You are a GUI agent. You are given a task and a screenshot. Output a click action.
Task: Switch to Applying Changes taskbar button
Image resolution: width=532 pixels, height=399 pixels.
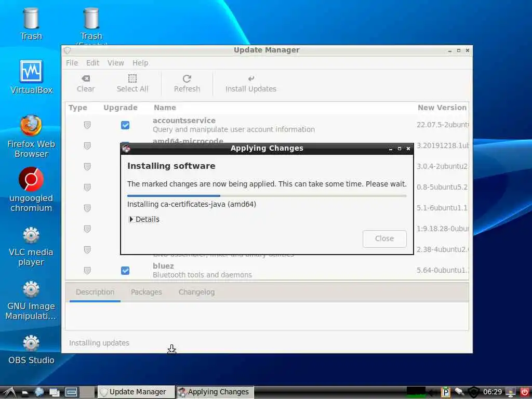(x=215, y=392)
